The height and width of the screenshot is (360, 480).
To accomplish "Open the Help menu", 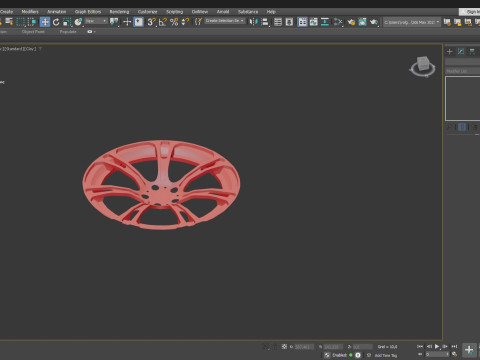I will pos(271,12).
